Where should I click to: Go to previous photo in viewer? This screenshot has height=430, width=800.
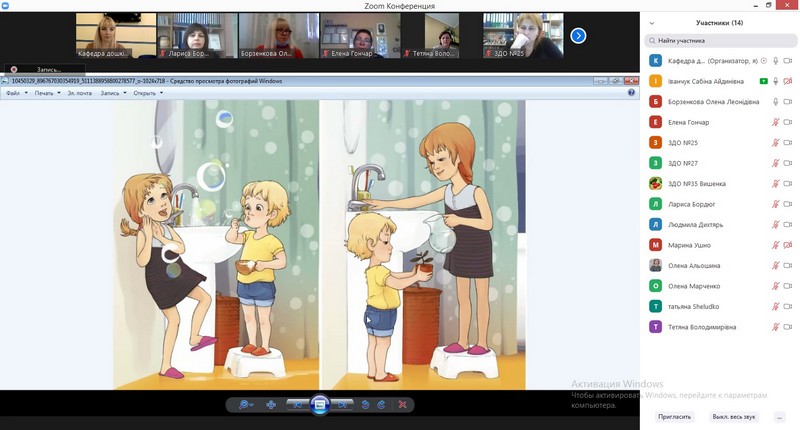pyautogui.click(x=297, y=404)
